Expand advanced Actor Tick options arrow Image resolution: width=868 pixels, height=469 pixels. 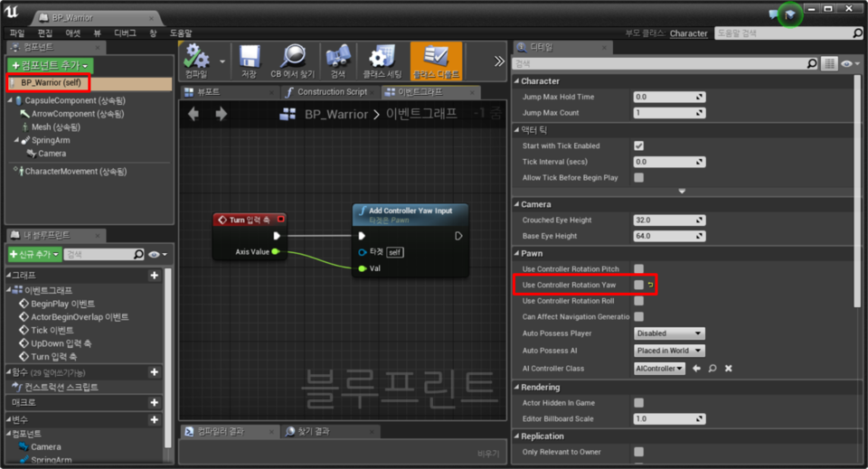coord(682,191)
